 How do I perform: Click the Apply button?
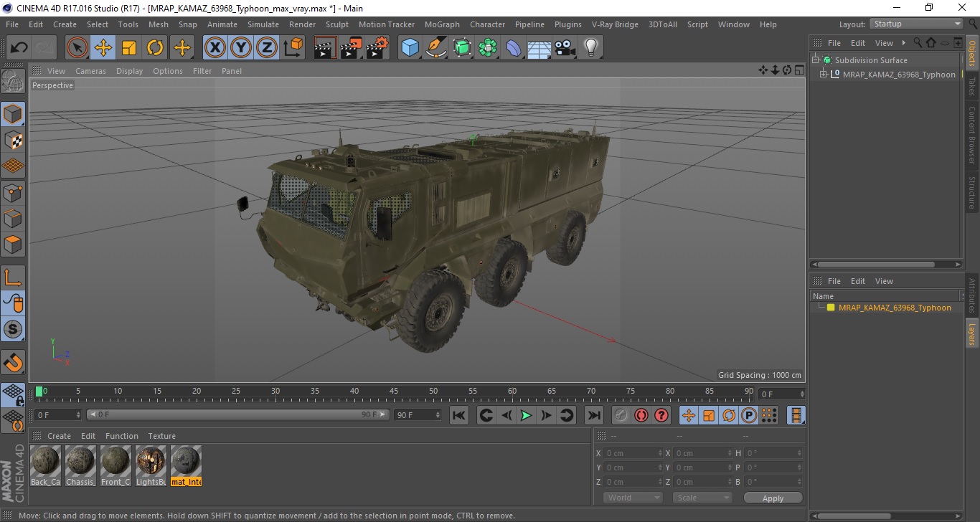[773, 498]
